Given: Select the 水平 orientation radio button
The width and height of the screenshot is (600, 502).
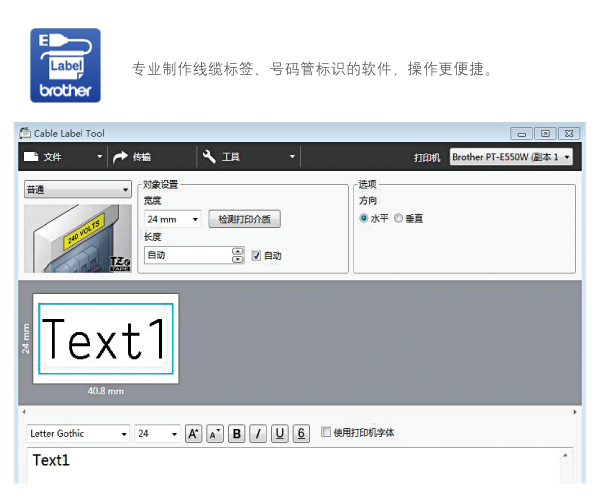Looking at the screenshot, I should (364, 217).
